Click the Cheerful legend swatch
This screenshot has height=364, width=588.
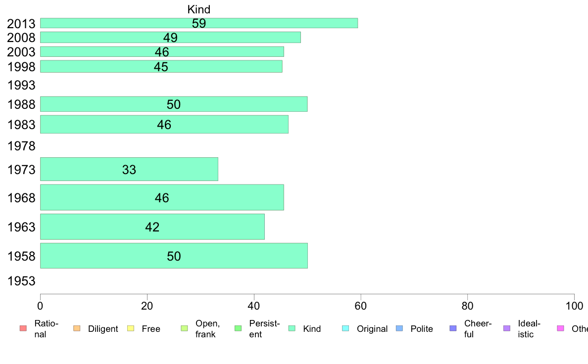point(453,328)
